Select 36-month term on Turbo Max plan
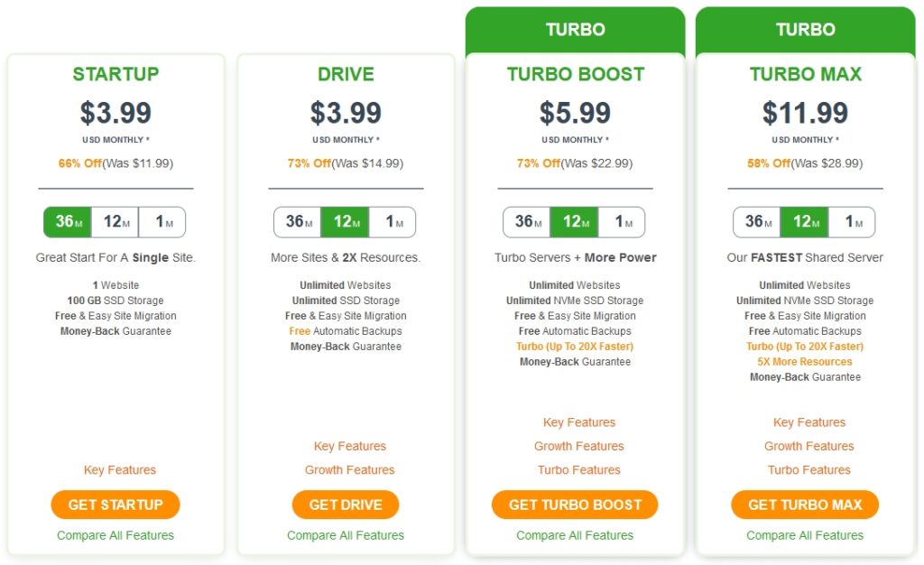This screenshot has height=565, width=924. 757,222
